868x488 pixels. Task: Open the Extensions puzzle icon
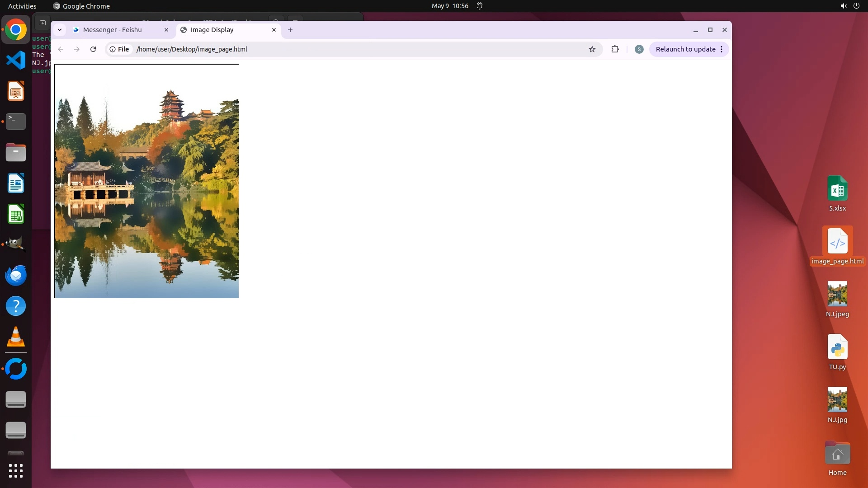pos(615,49)
